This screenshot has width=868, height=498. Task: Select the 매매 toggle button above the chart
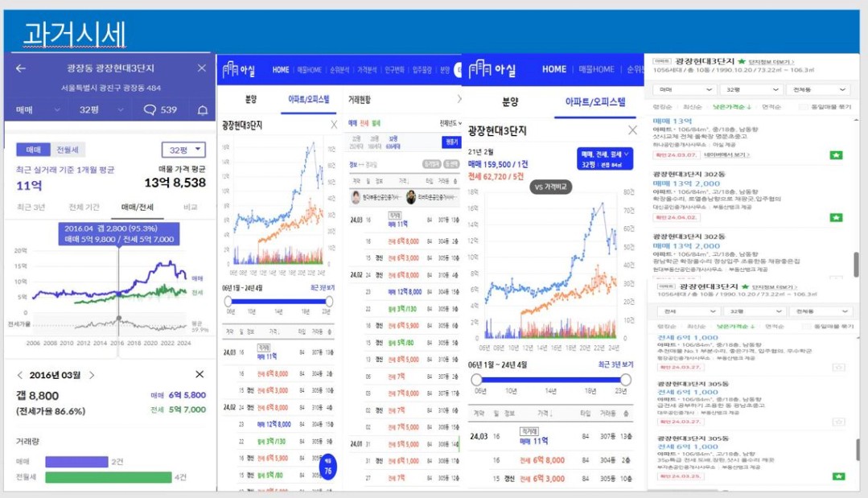pos(33,150)
